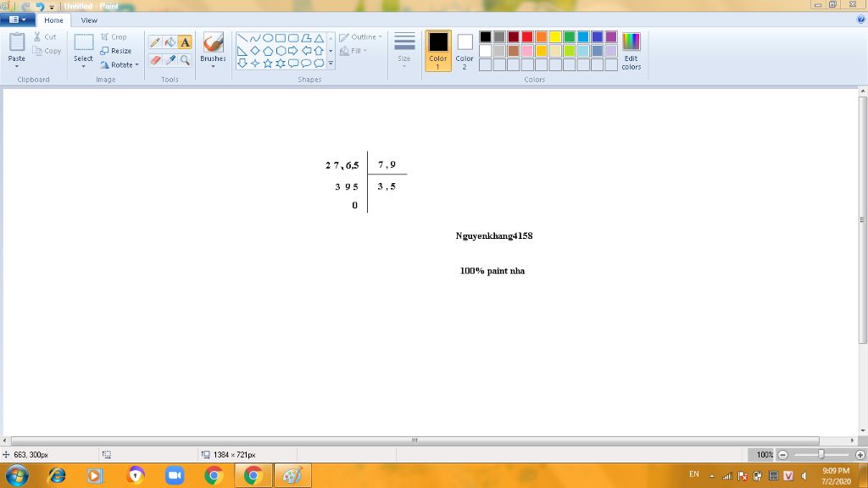This screenshot has width=868, height=488.
Task: Expand the Brushes dropdown arrow
Action: pos(213,66)
